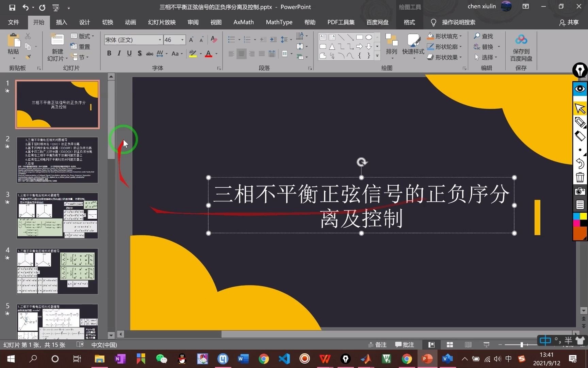Click the trash icon to clear annotations
Screen dimensions: 588x368
click(x=580, y=177)
